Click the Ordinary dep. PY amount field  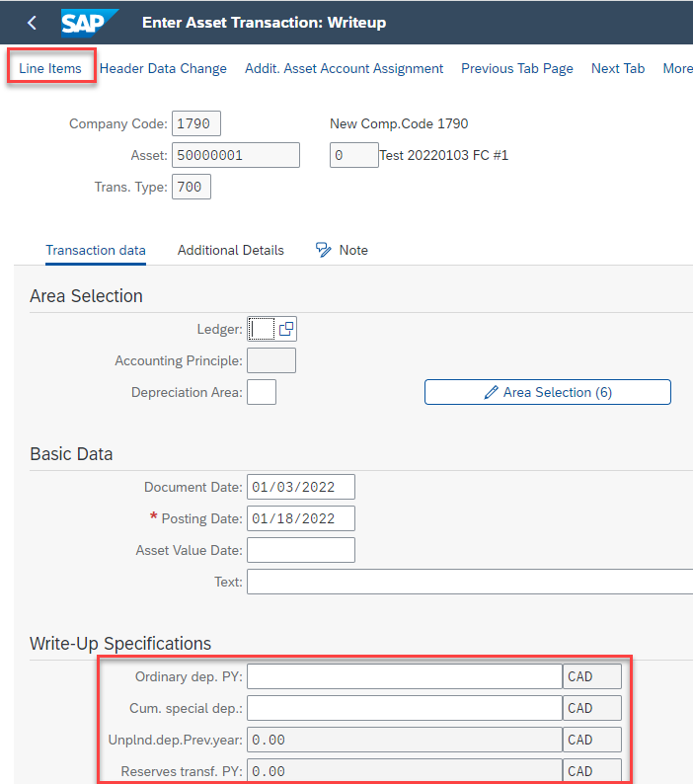[x=405, y=676]
